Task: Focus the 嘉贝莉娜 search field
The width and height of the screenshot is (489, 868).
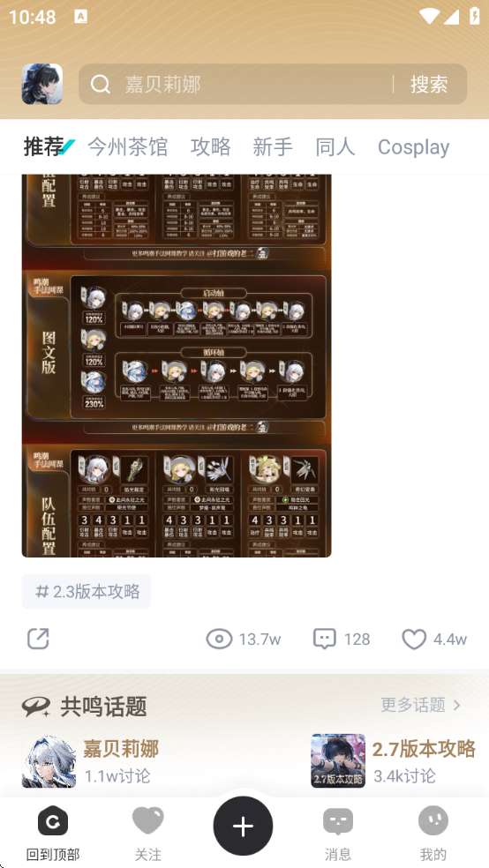Action: click(x=236, y=85)
